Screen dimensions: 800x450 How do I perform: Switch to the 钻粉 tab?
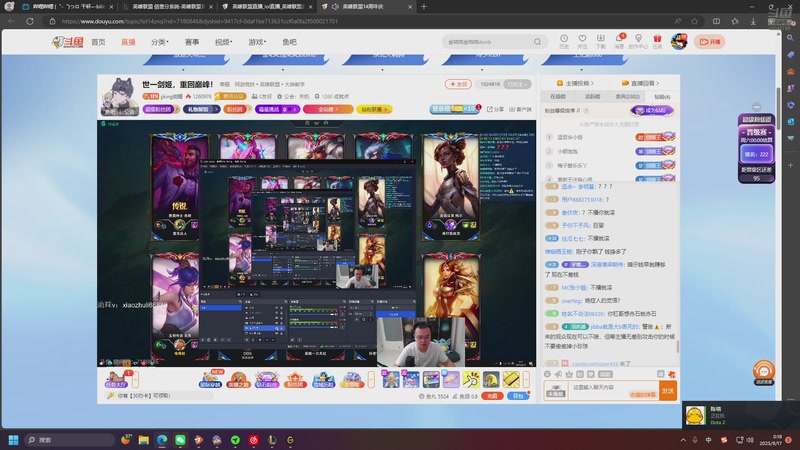point(662,96)
